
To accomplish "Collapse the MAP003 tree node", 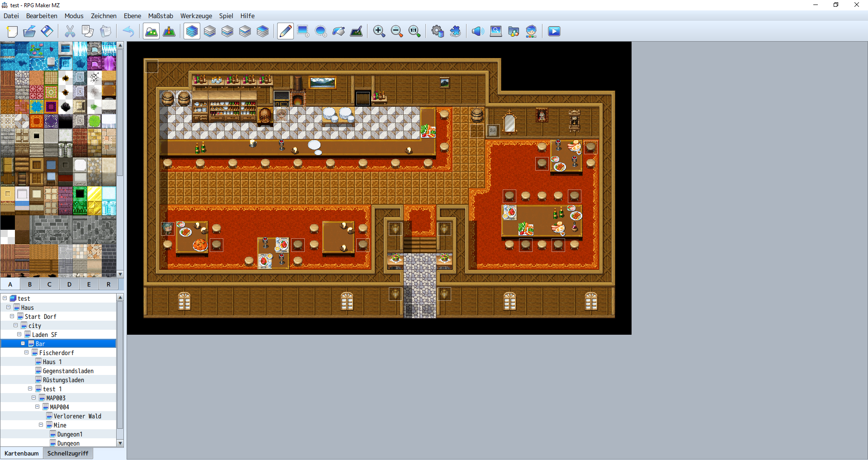I will tap(34, 398).
